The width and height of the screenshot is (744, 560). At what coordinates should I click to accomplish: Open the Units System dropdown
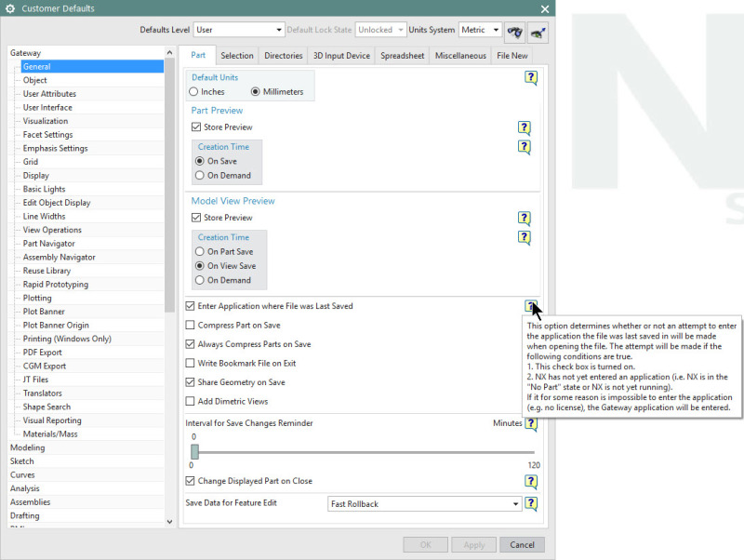tap(480, 30)
